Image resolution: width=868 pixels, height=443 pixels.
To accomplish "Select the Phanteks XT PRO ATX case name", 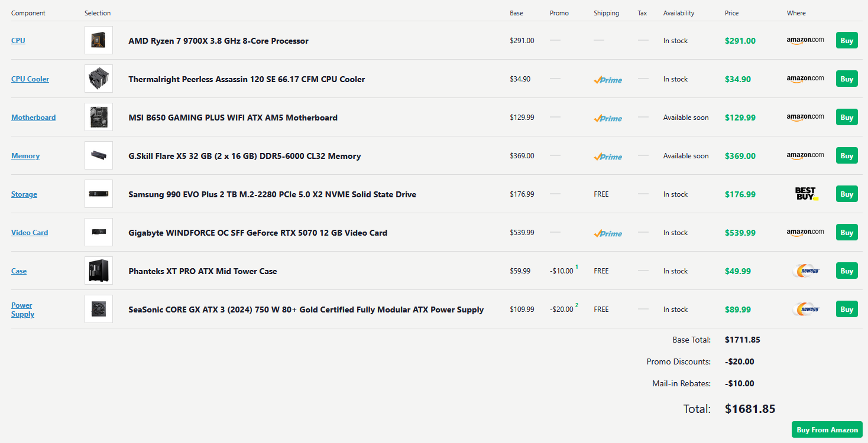I will (202, 271).
